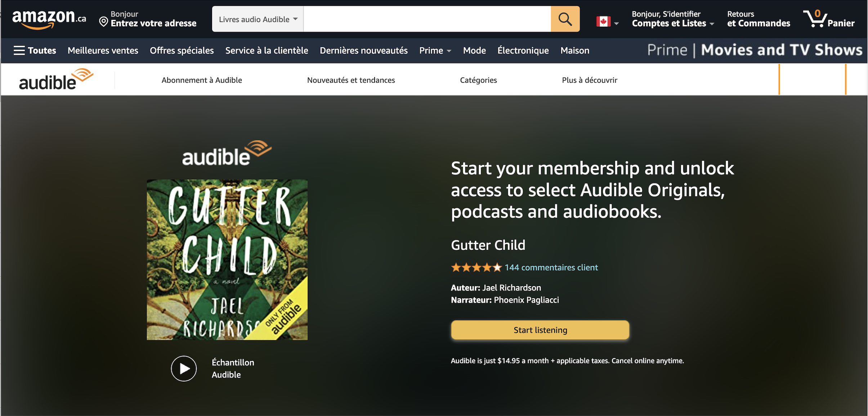Click the Audible logo in sub-navigation
The width and height of the screenshot is (868, 416).
56,79
